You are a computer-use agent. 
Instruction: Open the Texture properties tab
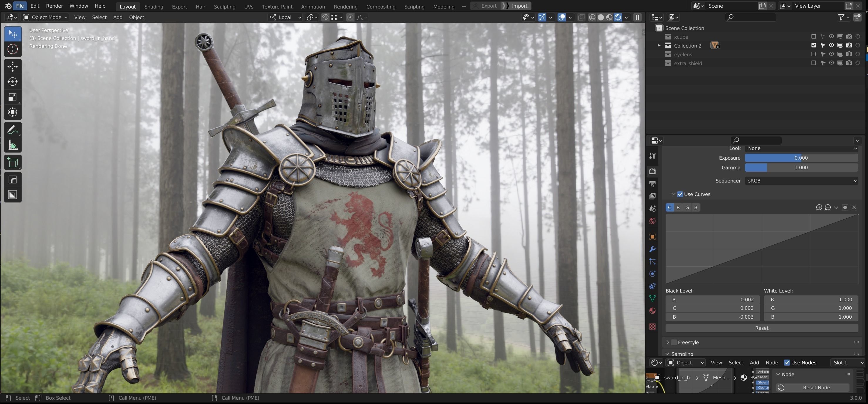coord(653,327)
